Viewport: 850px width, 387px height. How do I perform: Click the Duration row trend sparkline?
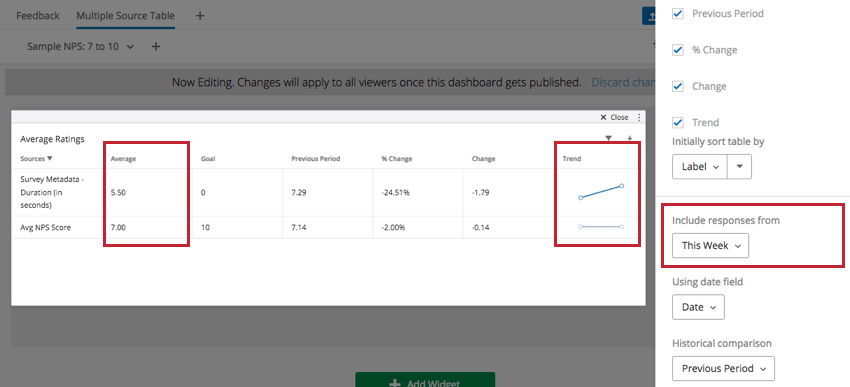click(x=601, y=192)
